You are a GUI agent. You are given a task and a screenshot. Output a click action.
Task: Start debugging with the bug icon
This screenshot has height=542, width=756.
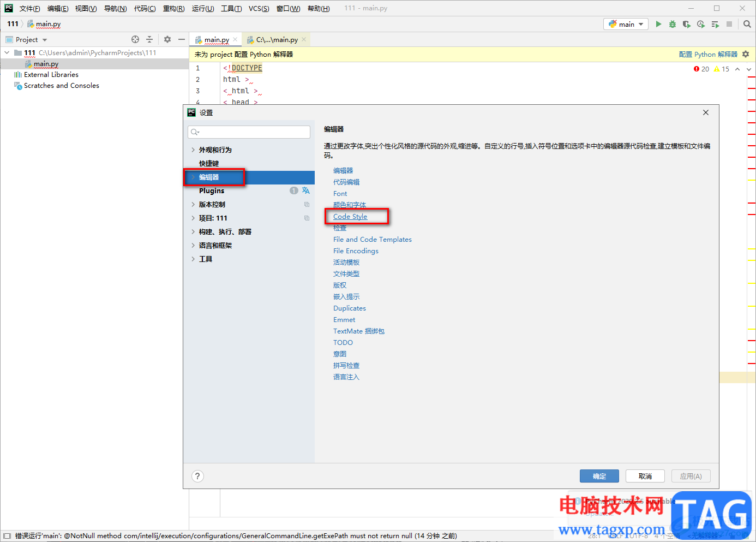click(673, 24)
